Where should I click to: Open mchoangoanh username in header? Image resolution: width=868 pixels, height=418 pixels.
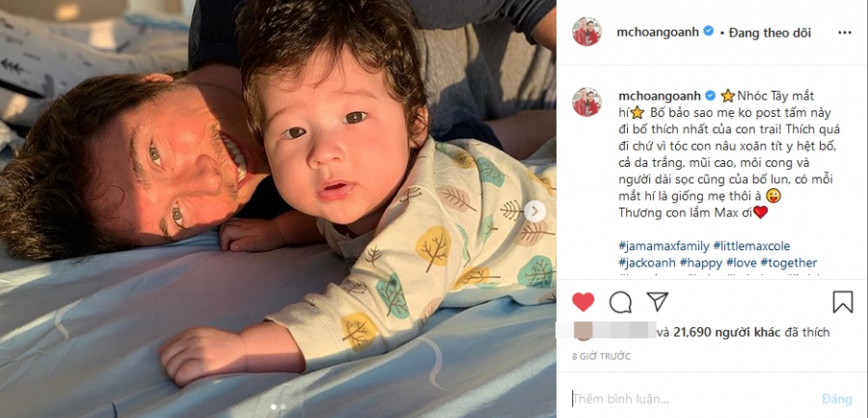tap(659, 32)
